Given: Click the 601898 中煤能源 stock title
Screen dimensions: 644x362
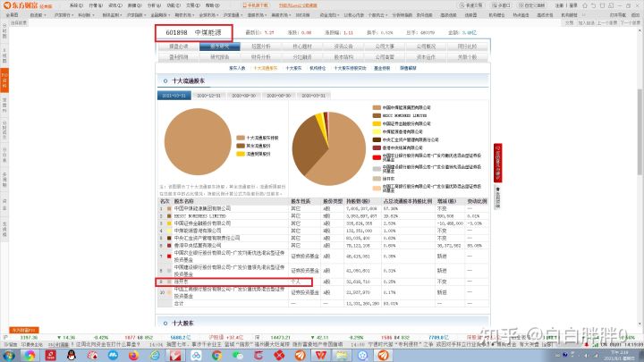Looking at the screenshot, I should [194, 32].
